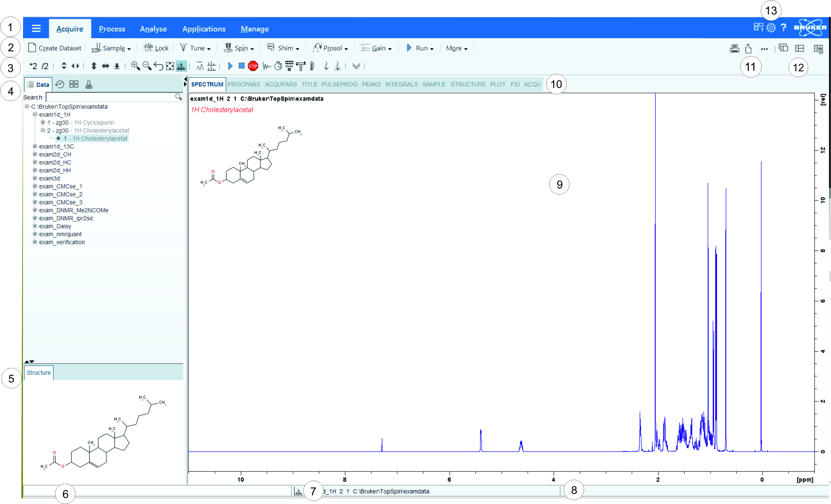Open the thermometer temperature control icon

312,66
